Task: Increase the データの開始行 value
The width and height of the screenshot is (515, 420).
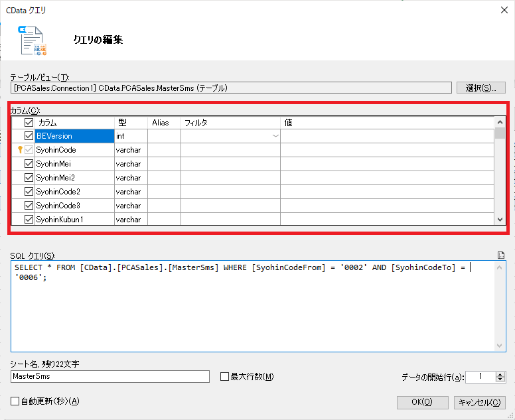Action: pyautogui.click(x=500, y=374)
